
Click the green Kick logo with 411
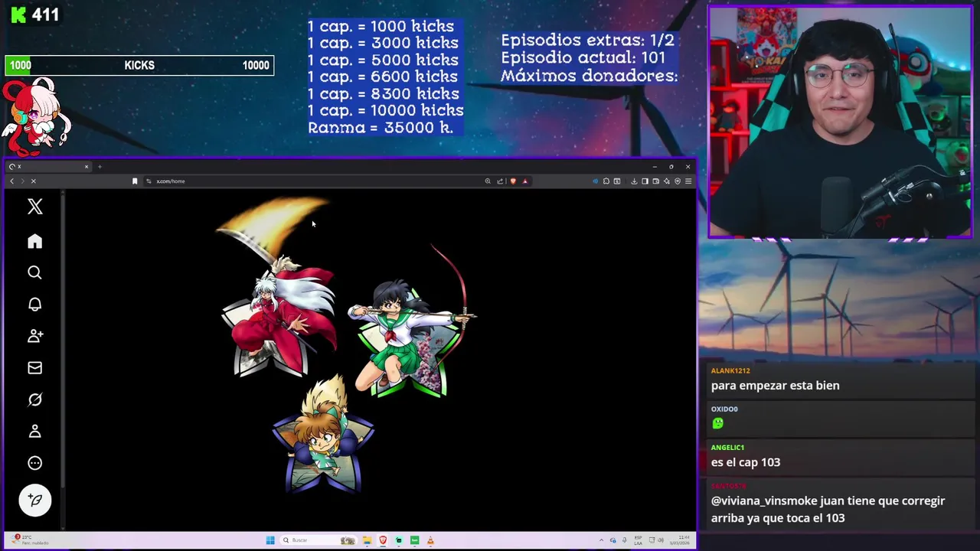(35, 15)
